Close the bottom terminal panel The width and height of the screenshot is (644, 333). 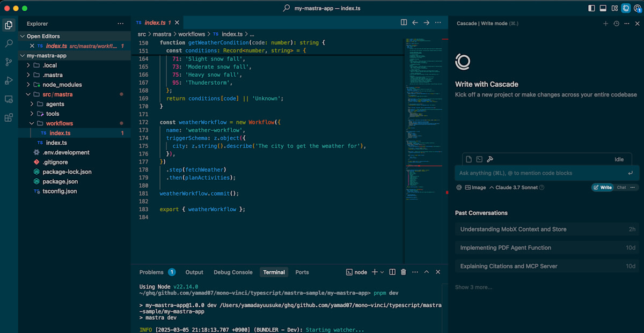(x=438, y=272)
